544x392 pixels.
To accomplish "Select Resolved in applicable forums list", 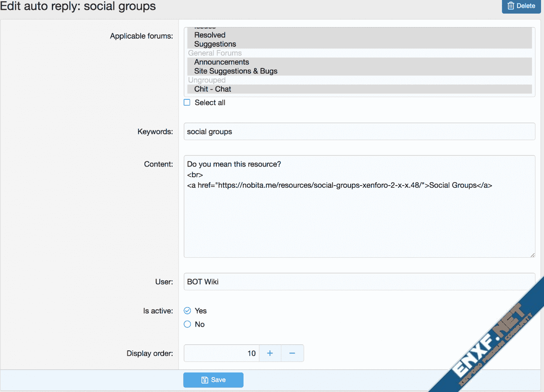I will 210,35.
